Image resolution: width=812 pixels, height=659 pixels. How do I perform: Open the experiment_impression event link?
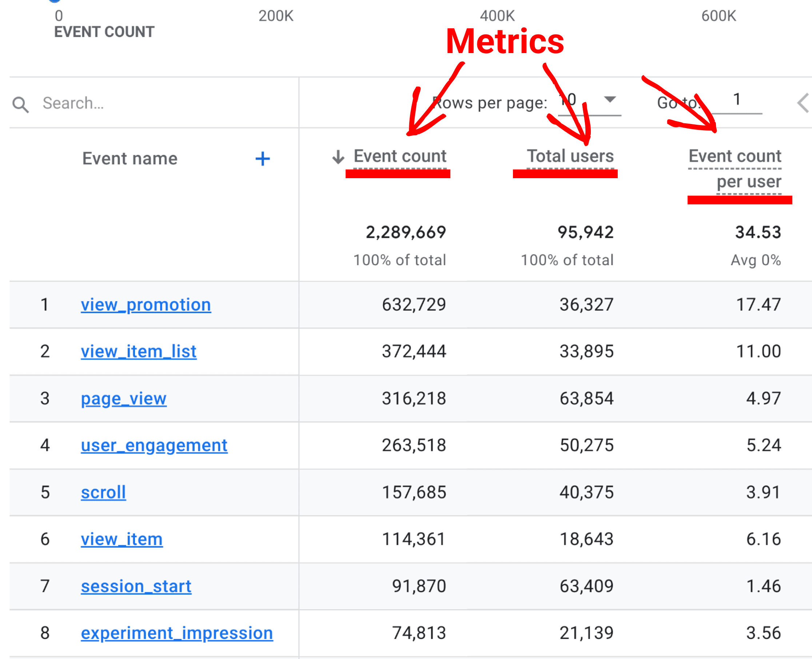(176, 633)
